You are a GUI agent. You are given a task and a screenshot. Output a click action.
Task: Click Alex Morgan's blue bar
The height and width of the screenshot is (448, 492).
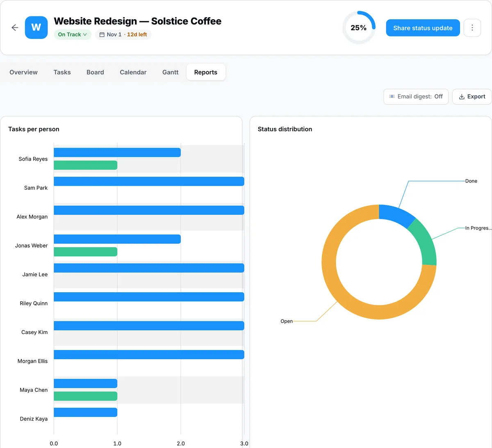click(149, 210)
